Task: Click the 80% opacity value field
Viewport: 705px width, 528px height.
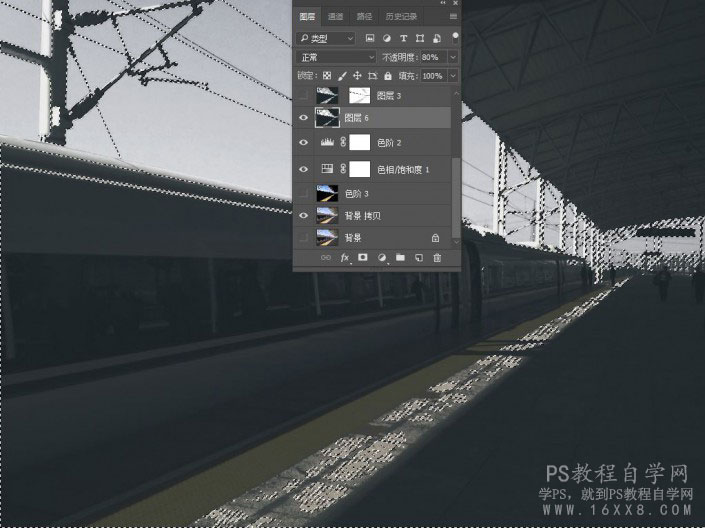Action: [434, 57]
